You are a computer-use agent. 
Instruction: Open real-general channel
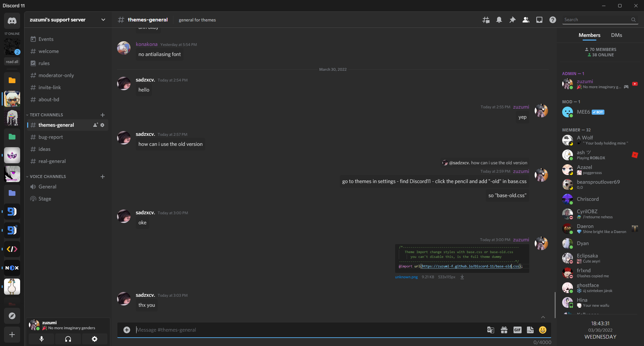pyautogui.click(x=67, y=161)
